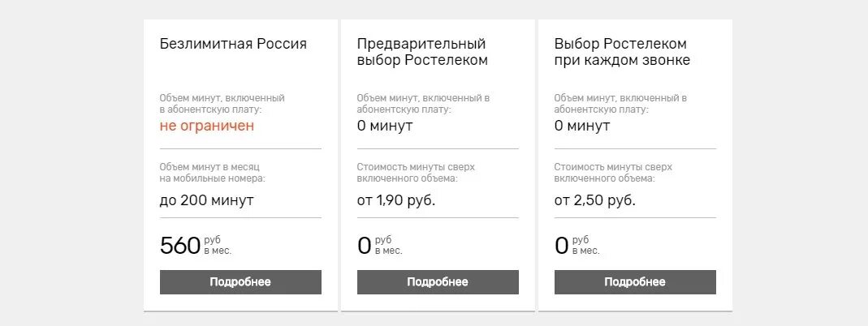Click 0 минут in the при каждом звонке card

coord(582,126)
